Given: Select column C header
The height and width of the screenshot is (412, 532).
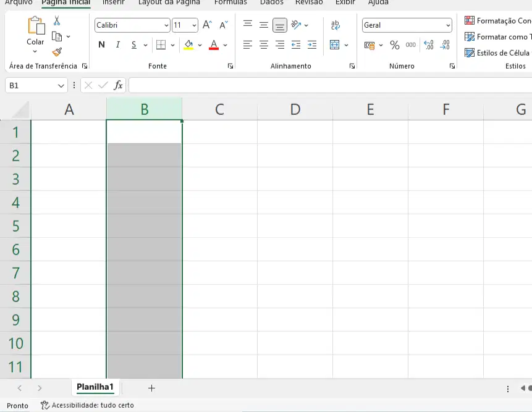Looking at the screenshot, I should click(x=219, y=109).
